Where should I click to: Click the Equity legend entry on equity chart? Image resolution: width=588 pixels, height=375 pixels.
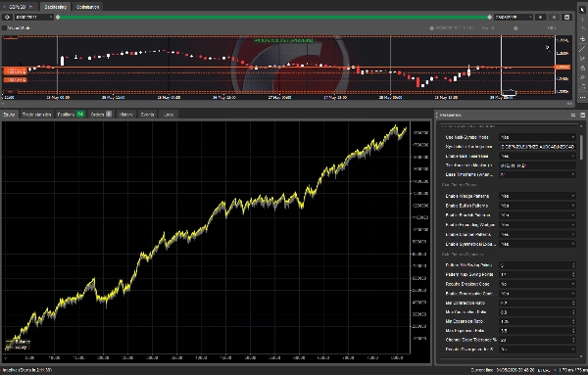(x=17, y=348)
